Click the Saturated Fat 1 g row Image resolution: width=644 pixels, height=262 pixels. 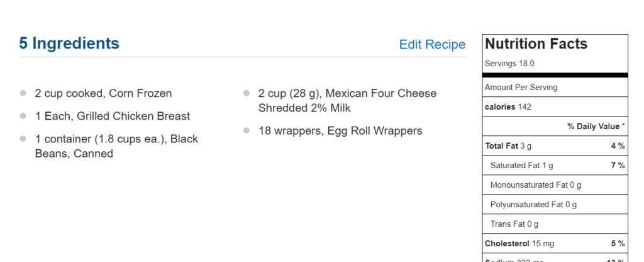tap(555, 166)
